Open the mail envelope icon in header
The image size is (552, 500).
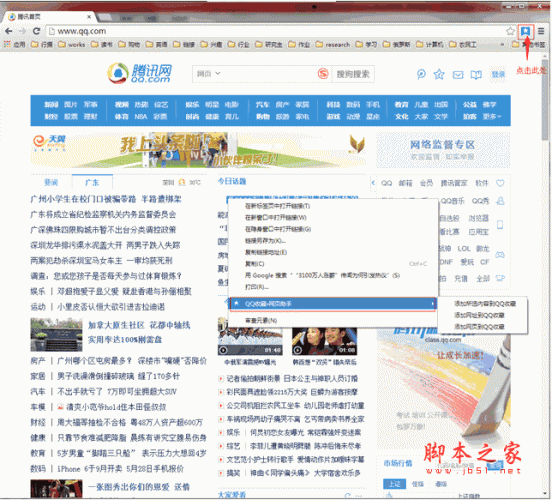[x=458, y=75]
